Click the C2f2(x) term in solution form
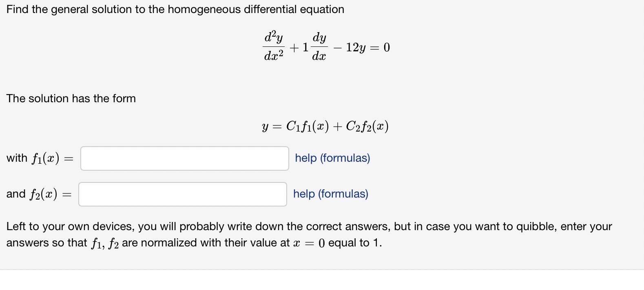Viewport: 644px width, 290px height. coord(367,126)
